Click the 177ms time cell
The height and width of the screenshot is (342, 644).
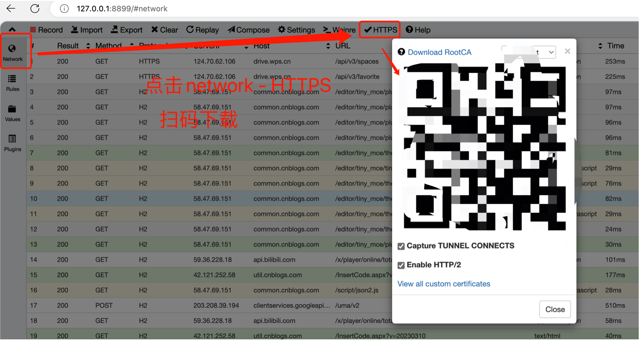click(x=615, y=275)
